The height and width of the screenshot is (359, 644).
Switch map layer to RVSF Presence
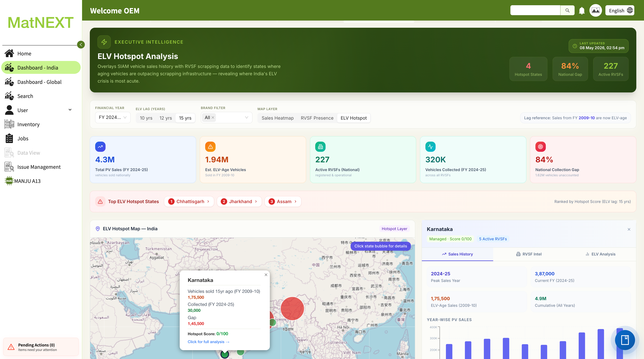tap(317, 118)
